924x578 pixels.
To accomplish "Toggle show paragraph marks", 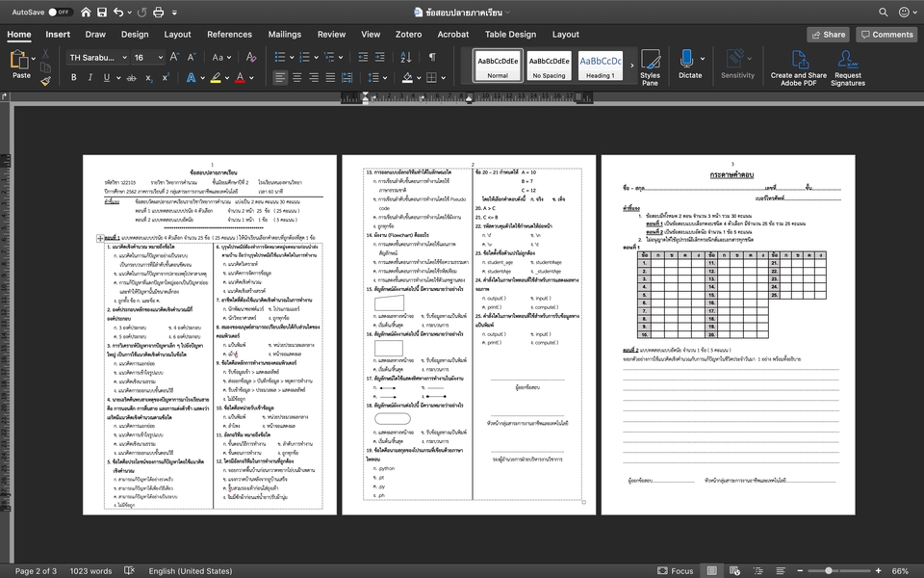I will (432, 57).
